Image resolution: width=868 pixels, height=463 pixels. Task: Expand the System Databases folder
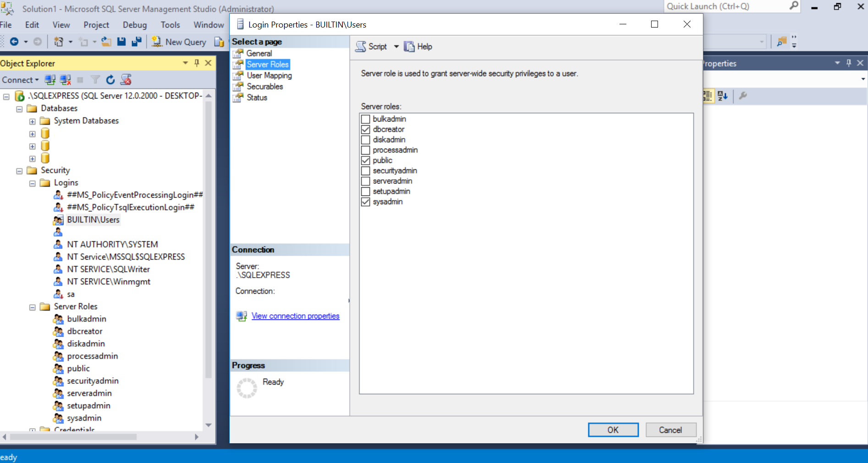32,121
